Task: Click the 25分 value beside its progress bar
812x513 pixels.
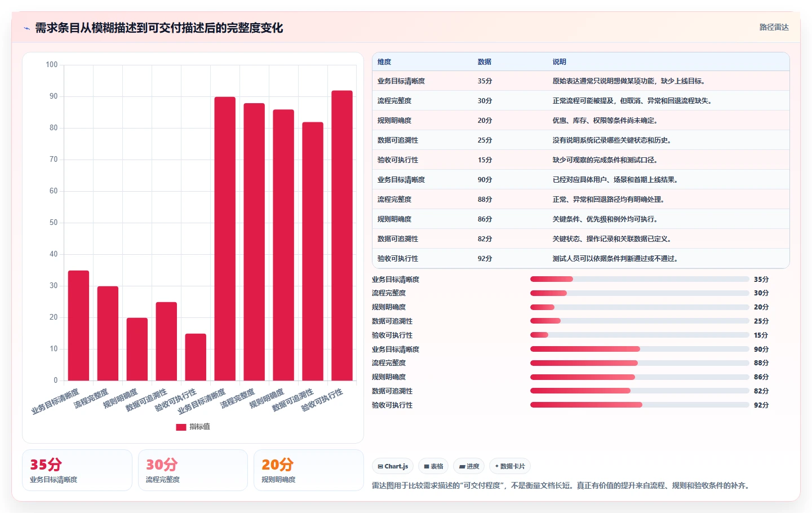Action: point(761,321)
